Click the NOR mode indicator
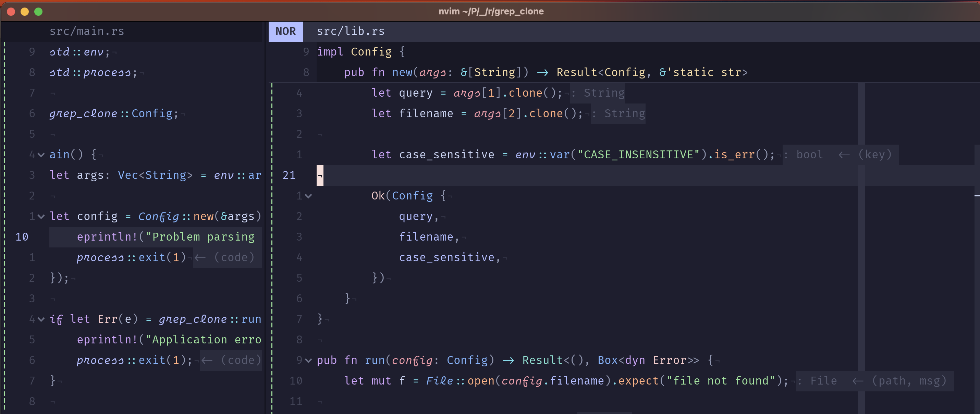 coord(285,31)
